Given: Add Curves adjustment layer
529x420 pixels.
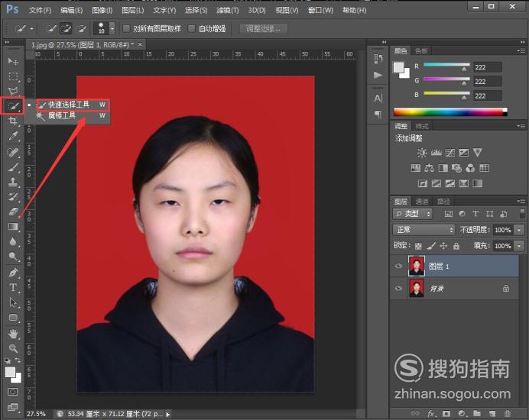Looking at the screenshot, I should pyautogui.click(x=450, y=153).
